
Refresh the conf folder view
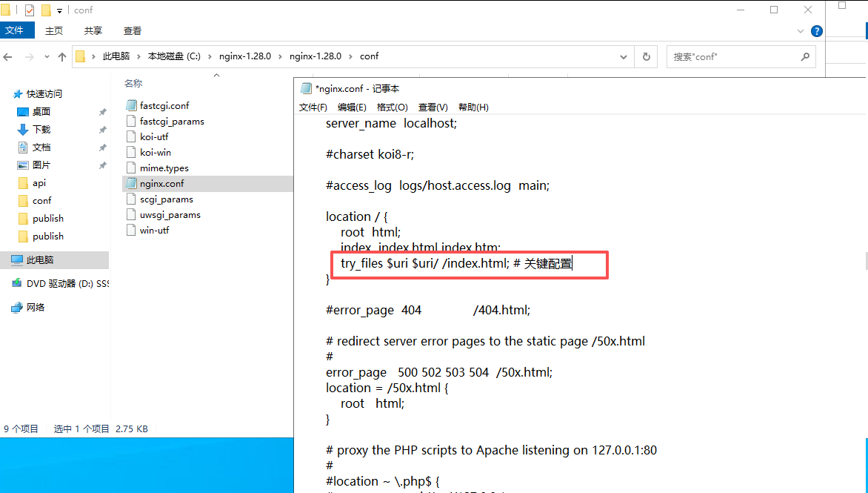tap(646, 56)
